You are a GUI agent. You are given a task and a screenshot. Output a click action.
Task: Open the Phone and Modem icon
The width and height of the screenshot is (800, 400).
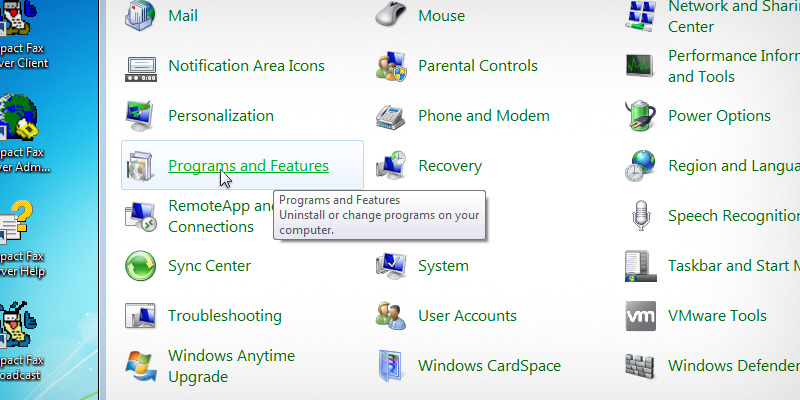point(390,116)
